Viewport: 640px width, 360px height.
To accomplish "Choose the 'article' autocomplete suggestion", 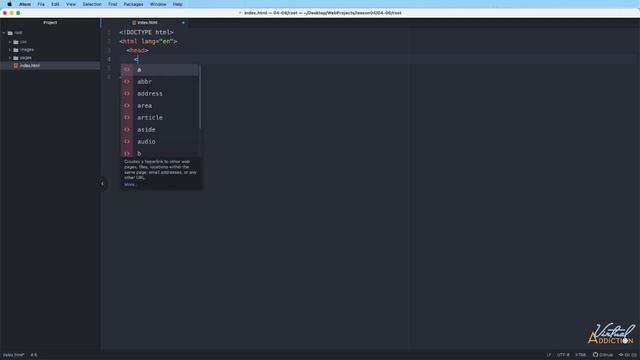I will point(160,118).
